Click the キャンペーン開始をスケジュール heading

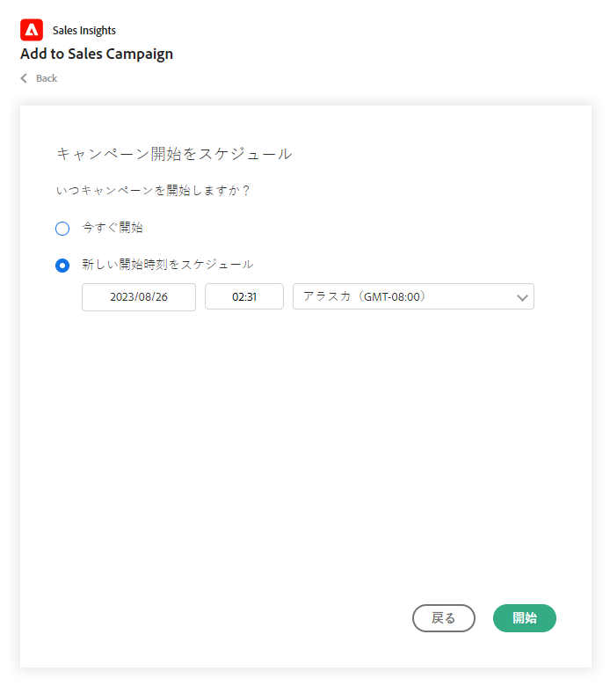[174, 154]
